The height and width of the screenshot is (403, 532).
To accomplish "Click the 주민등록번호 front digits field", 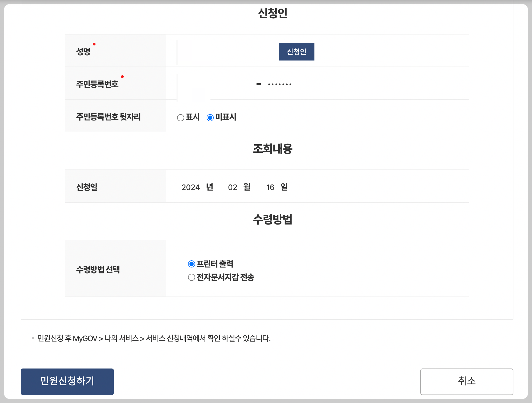I will 213,84.
